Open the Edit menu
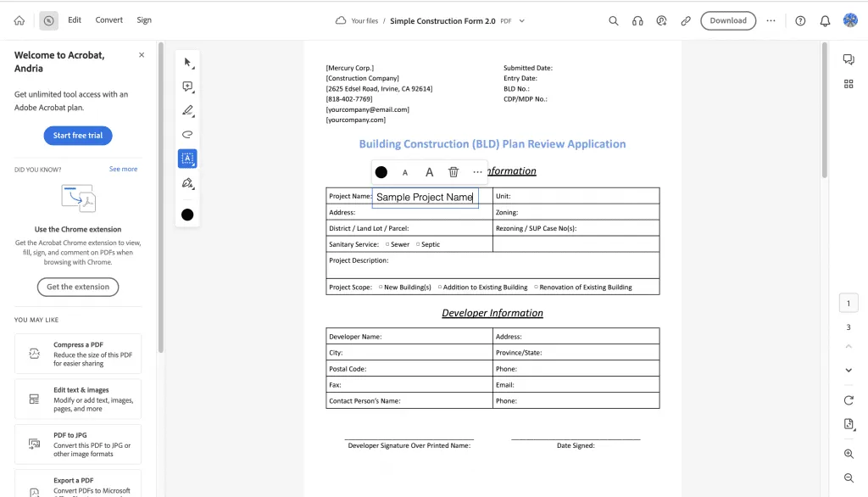The height and width of the screenshot is (497, 868). pos(75,20)
